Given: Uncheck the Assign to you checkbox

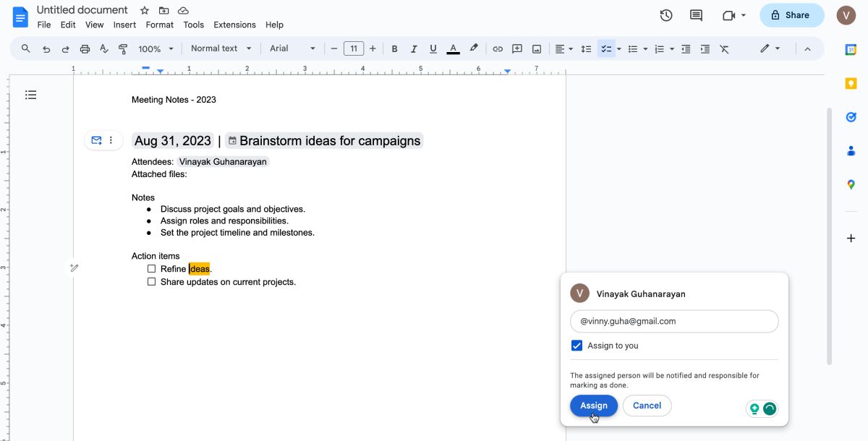Looking at the screenshot, I should coord(576,346).
